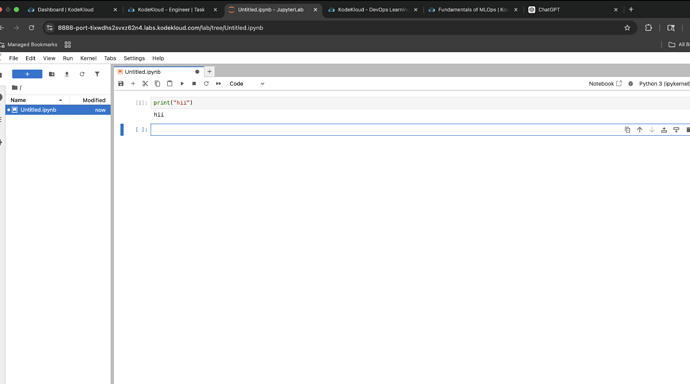The width and height of the screenshot is (690, 384).
Task: Bookmark this page with the star
Action: click(627, 28)
